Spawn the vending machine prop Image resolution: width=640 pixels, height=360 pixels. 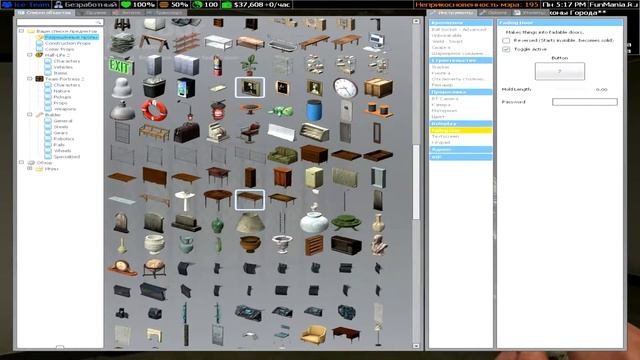186,87
